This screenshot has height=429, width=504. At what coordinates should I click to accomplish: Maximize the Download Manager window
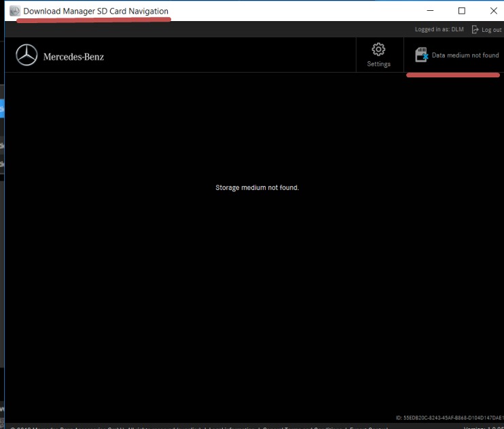[462, 11]
